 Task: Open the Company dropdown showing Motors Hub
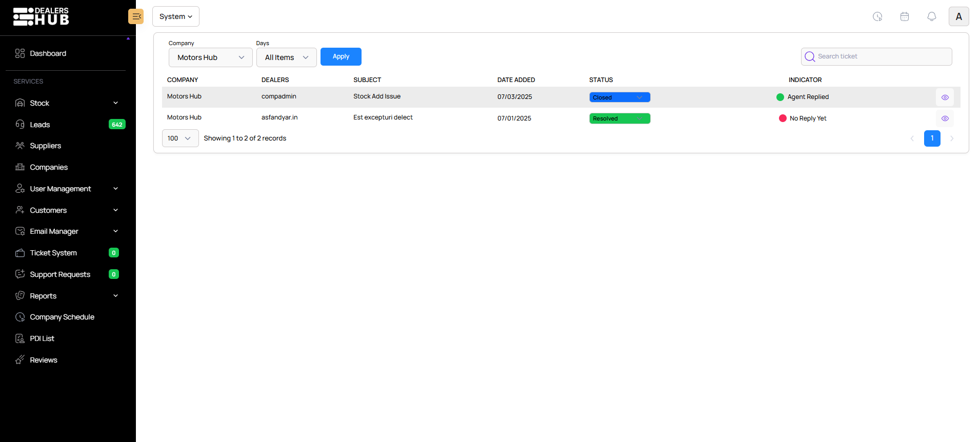210,57
